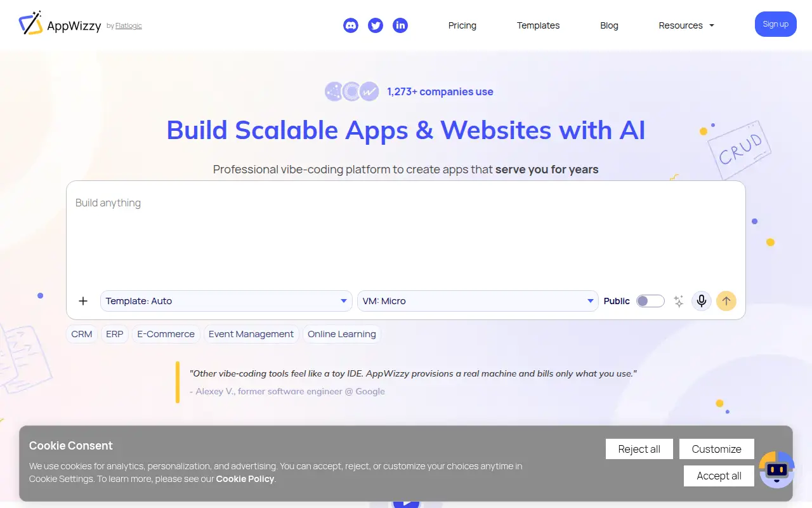
Task: Pick the Online Learning chip
Action: tap(342, 334)
